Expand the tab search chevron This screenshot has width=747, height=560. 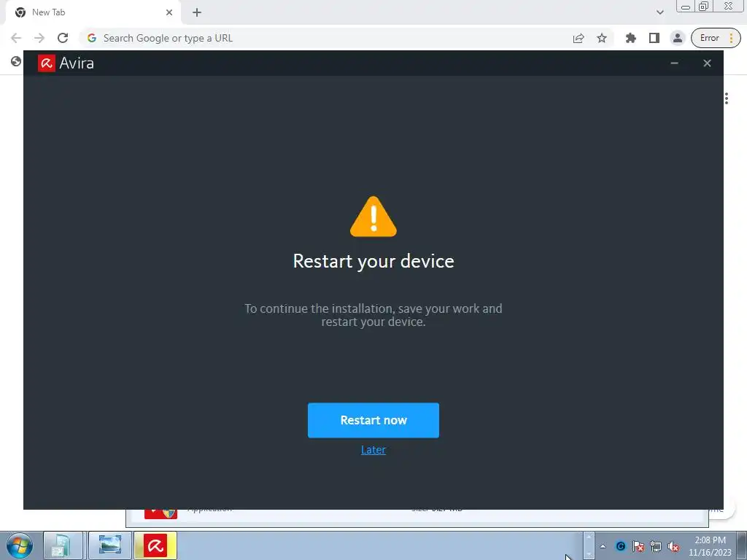point(659,12)
